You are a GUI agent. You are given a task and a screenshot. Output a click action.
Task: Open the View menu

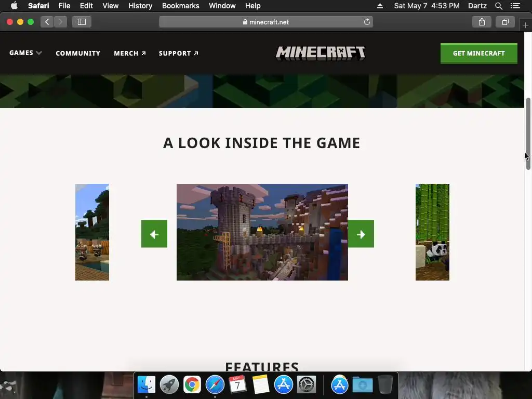[110, 6]
